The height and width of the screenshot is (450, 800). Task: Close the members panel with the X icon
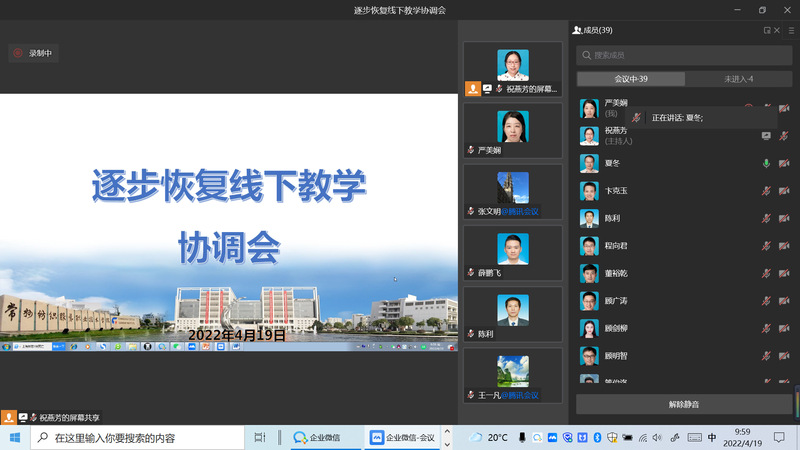779,30
